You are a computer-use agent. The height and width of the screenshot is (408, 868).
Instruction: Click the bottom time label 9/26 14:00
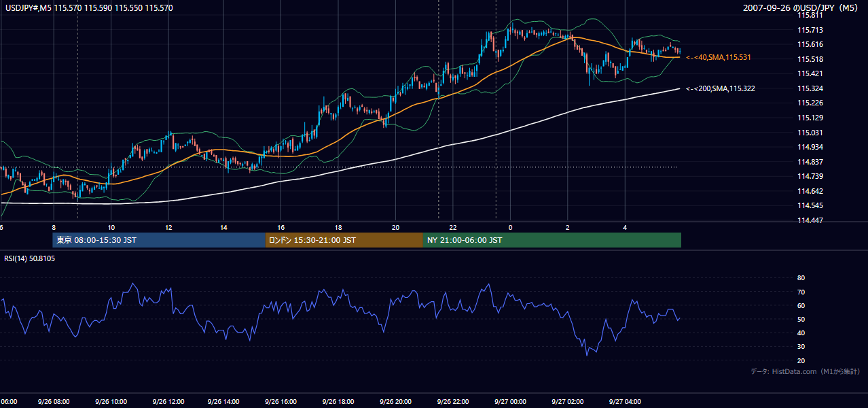click(224, 402)
